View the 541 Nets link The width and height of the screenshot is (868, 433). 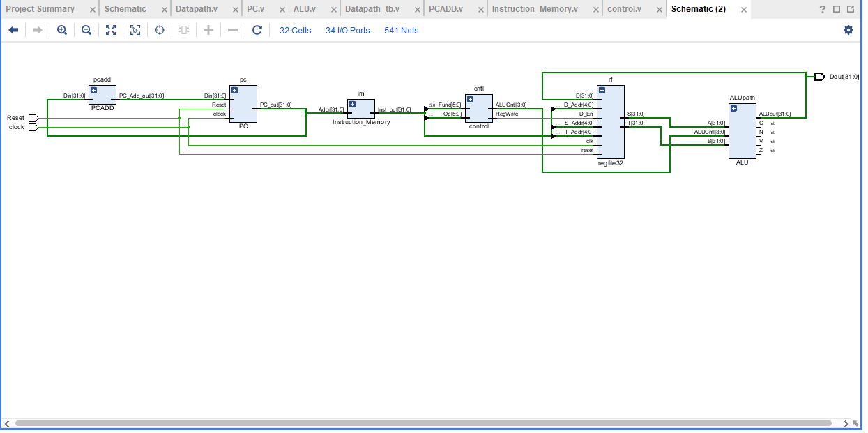tap(401, 30)
